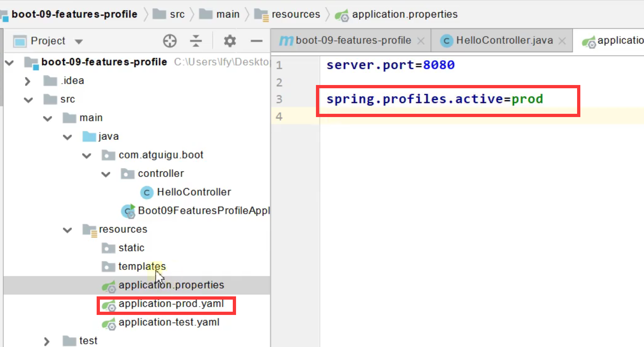Viewport: 644px width, 347px height.
Task: Close the HelloController.java tab
Action: (x=562, y=41)
